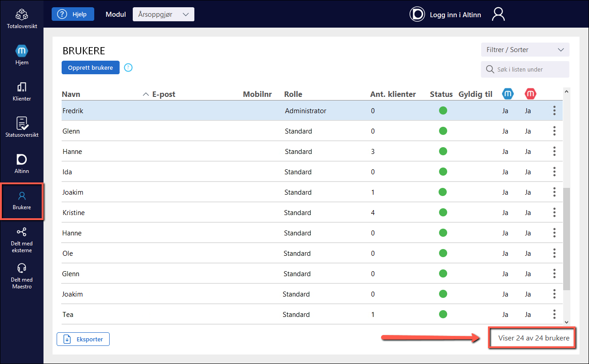This screenshot has width=589, height=364.
Task: Select Brukere in the sidebar
Action: (22, 201)
